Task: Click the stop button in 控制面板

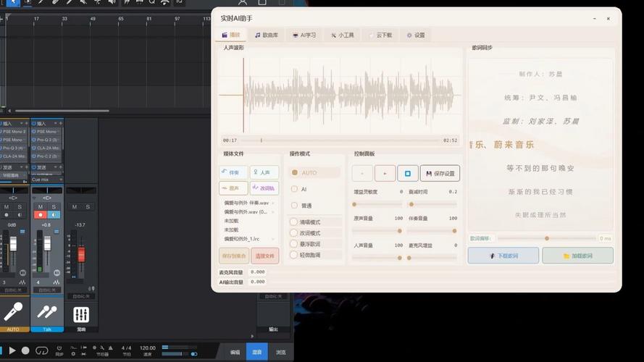Action: pos(407,174)
